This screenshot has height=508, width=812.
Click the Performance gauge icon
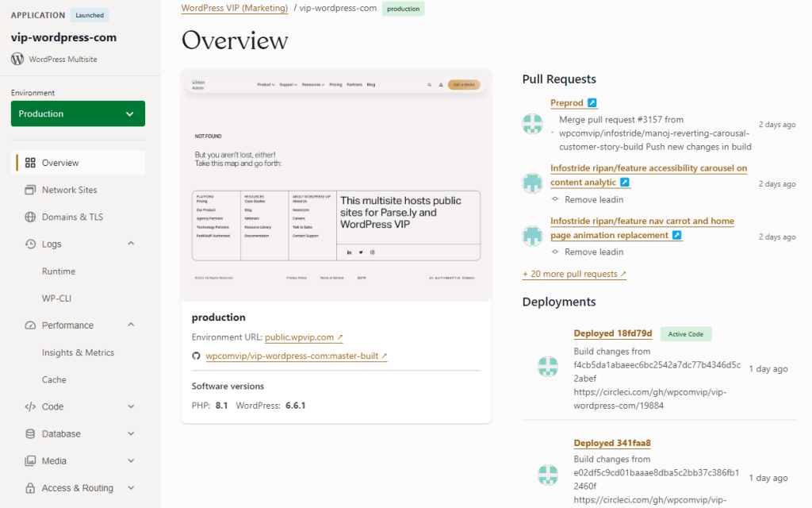pos(30,325)
